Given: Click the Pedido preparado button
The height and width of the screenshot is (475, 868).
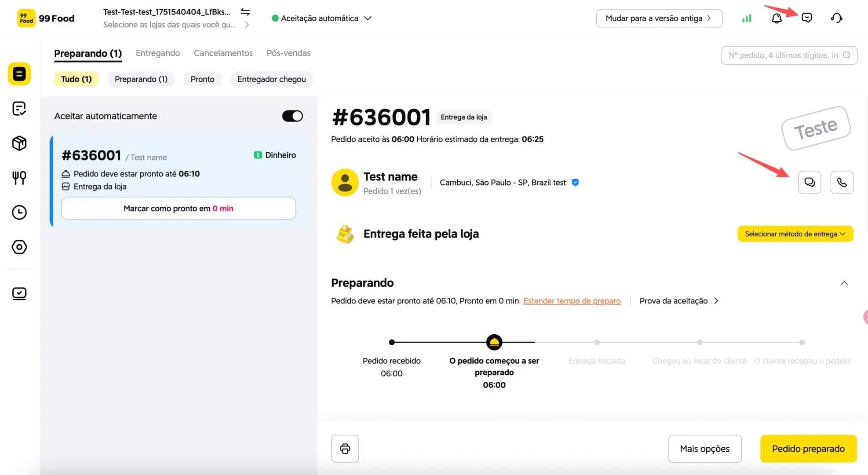Looking at the screenshot, I should (808, 449).
